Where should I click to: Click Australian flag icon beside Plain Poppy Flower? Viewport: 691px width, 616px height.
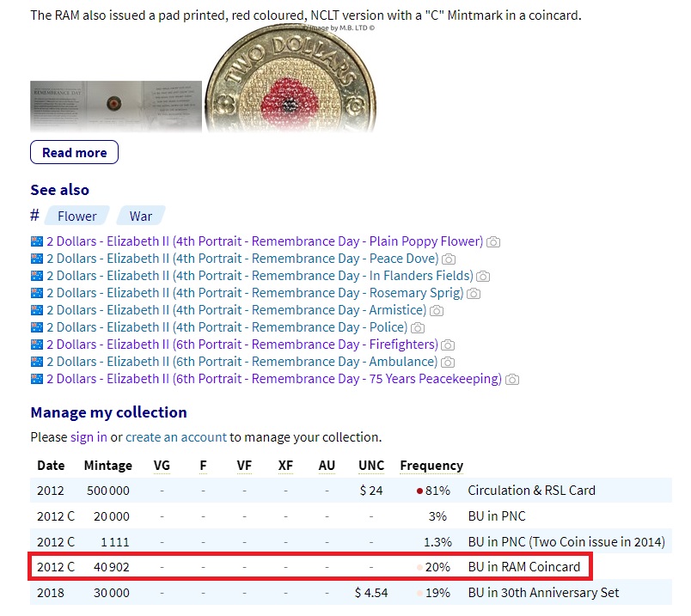pos(37,241)
